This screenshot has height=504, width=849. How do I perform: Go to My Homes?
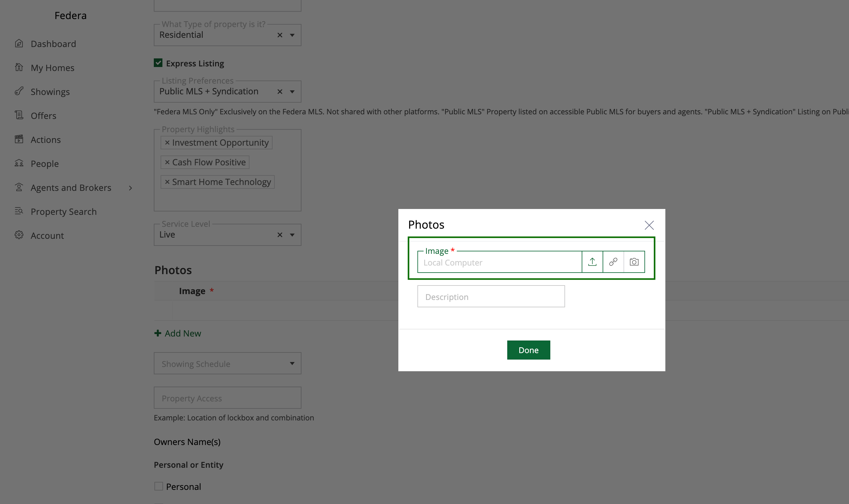pyautogui.click(x=53, y=68)
